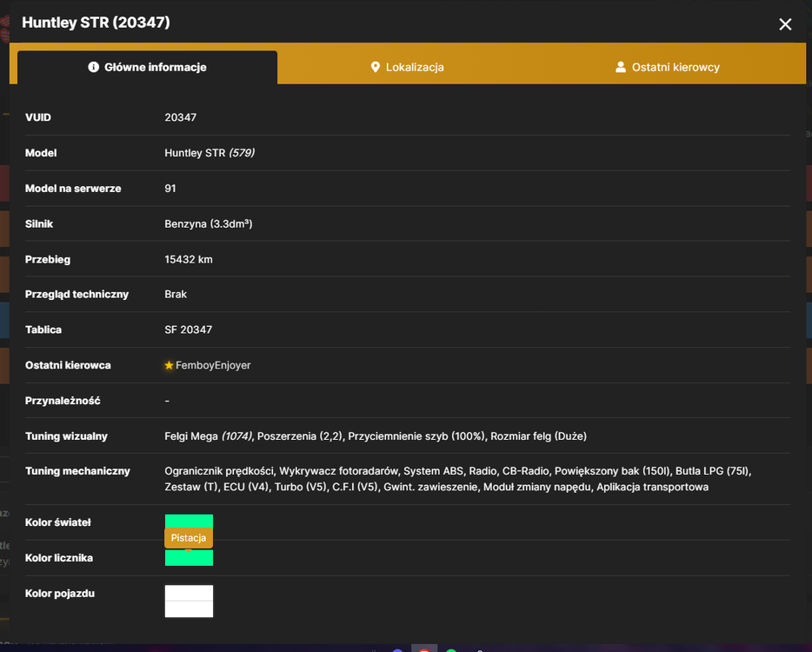The height and width of the screenshot is (652, 812).
Task: Click the Przebieg row label
Action: (48, 259)
